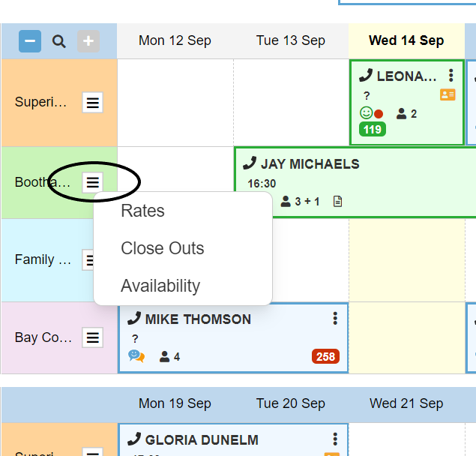Open the Bay Co room hamburger menu
The width and height of the screenshot is (476, 456).
click(x=92, y=337)
